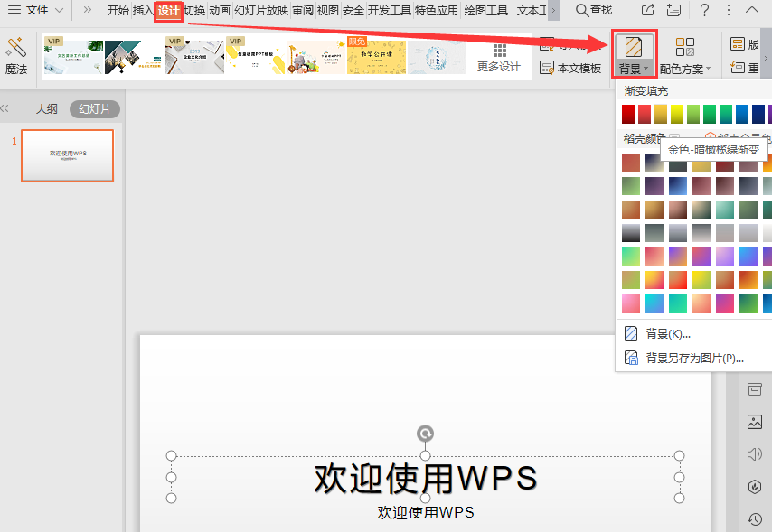Image resolution: width=772 pixels, height=532 pixels.
Task: Click the speaker icon in right sidebar
Action: 754,454
